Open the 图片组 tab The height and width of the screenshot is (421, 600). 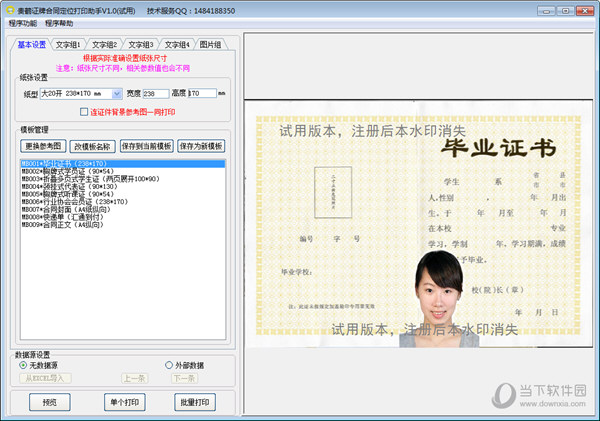211,44
